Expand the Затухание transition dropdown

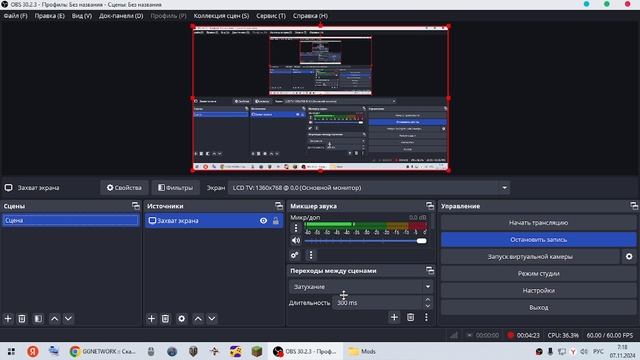click(361, 287)
